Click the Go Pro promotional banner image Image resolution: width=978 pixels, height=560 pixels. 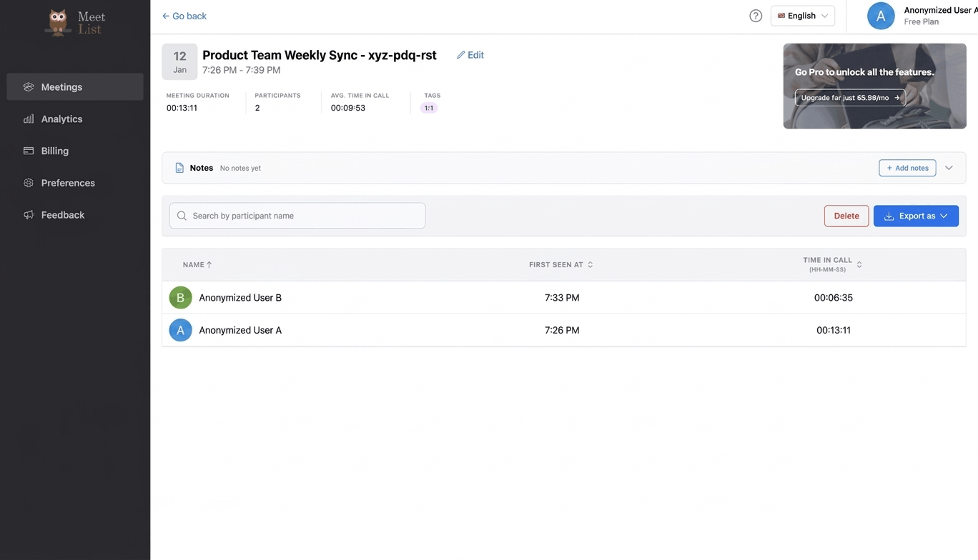[x=874, y=86]
